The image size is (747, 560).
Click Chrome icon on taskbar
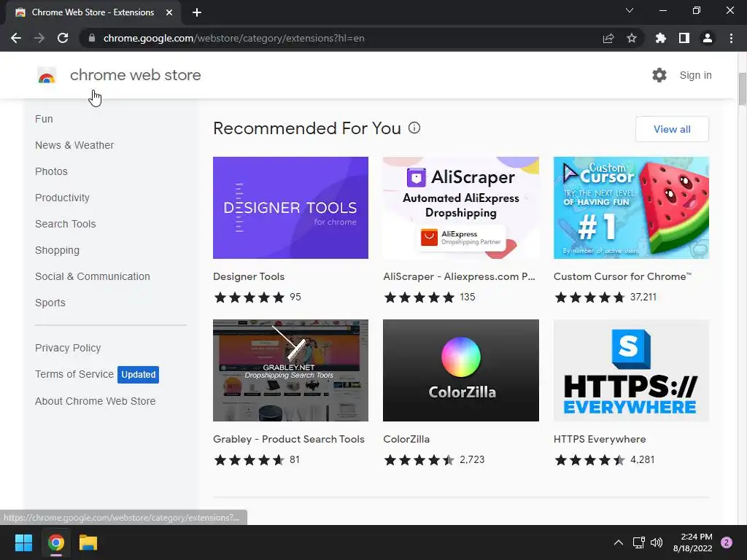(56, 542)
